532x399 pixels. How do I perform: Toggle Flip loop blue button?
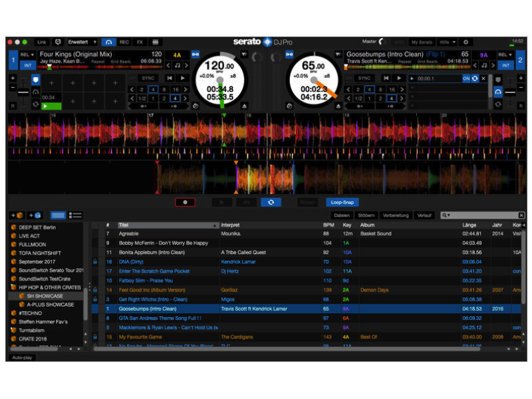point(271,202)
